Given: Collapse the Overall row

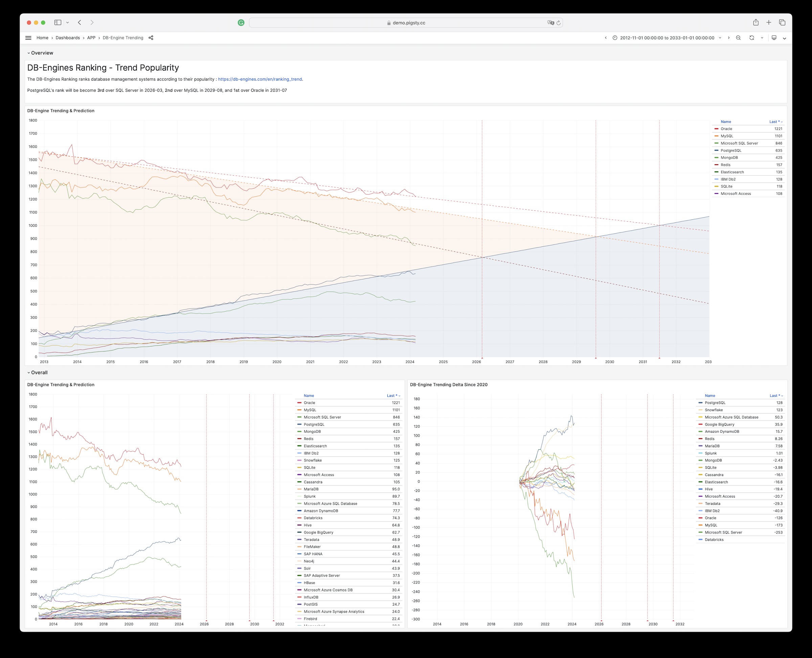Looking at the screenshot, I should coord(39,372).
